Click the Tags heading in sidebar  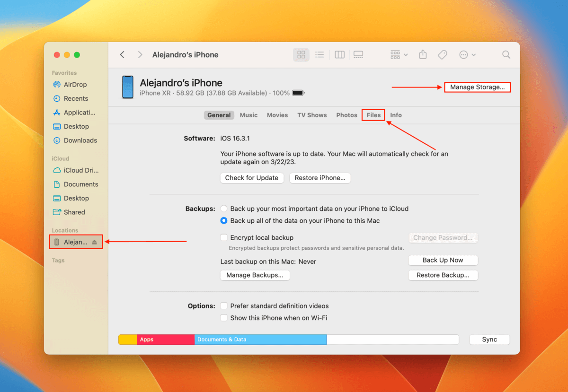click(x=58, y=261)
